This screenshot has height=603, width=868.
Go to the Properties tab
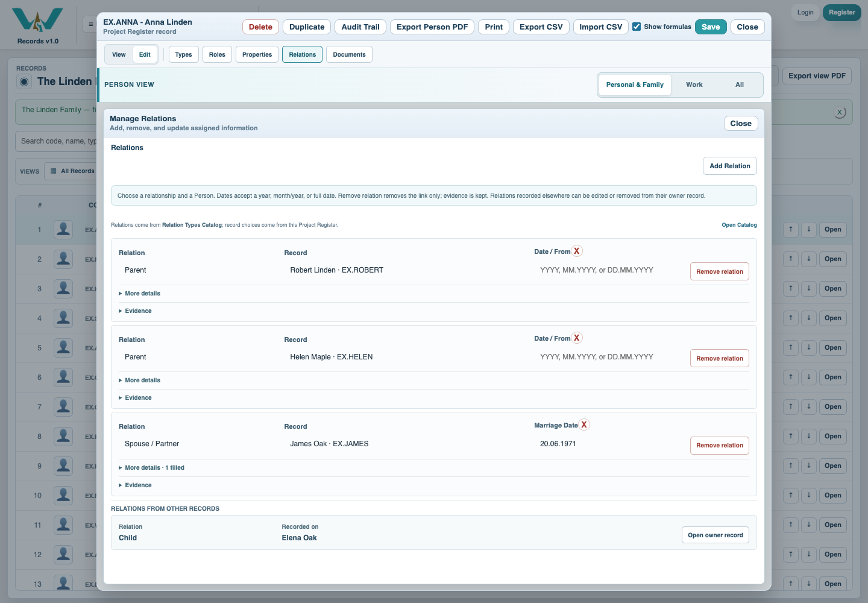pos(257,54)
